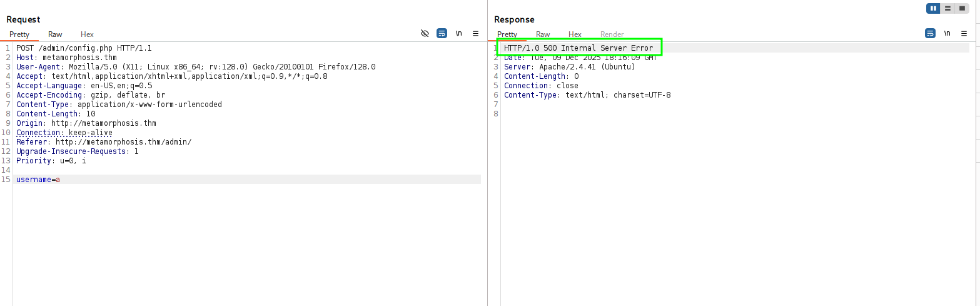Viewport: 980px width, 306px height.
Task: Switch to the Render tab in Response
Action: click(x=612, y=34)
